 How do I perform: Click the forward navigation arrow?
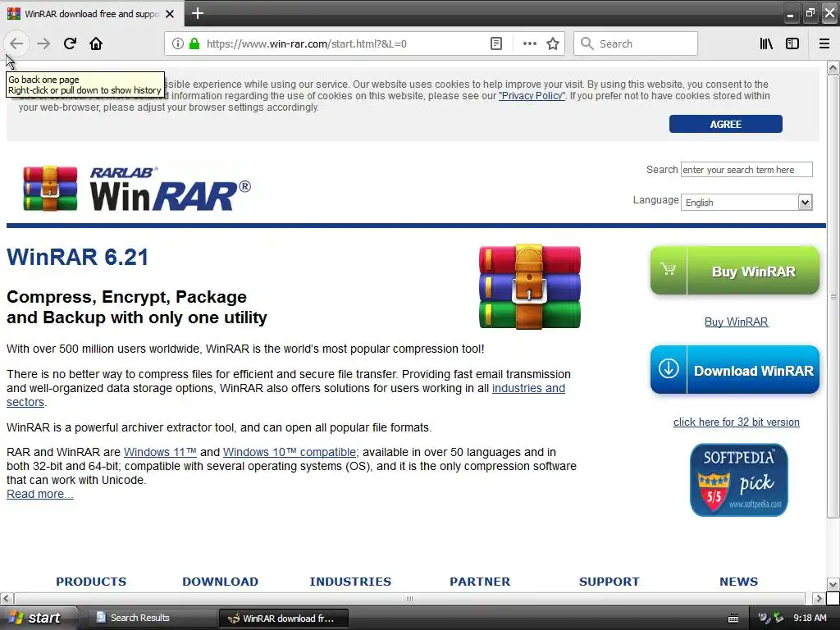pos(43,43)
